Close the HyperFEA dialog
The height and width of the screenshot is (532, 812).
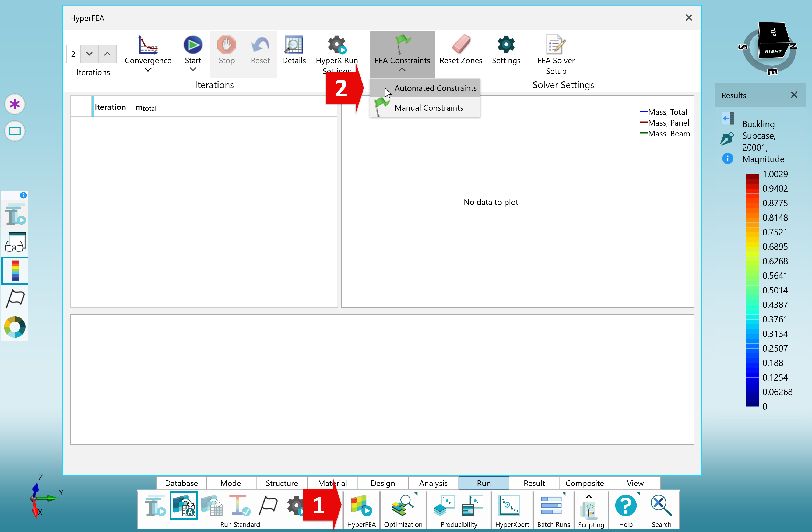pyautogui.click(x=689, y=18)
